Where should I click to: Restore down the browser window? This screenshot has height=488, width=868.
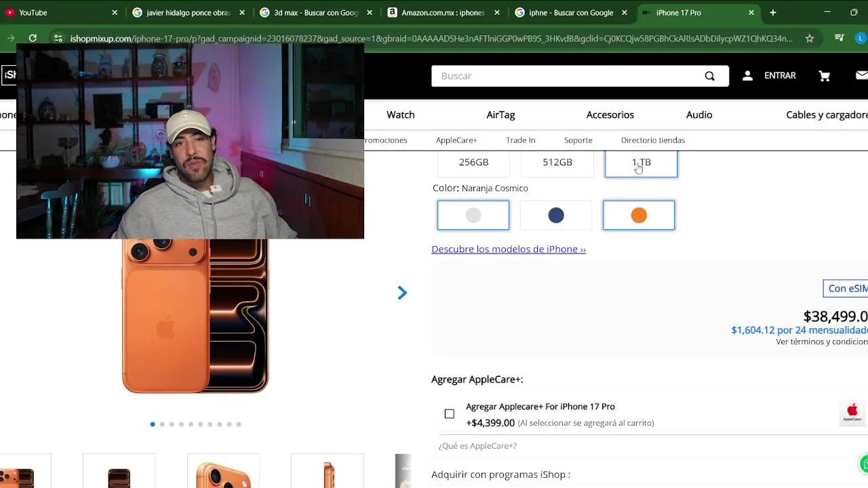[854, 12]
